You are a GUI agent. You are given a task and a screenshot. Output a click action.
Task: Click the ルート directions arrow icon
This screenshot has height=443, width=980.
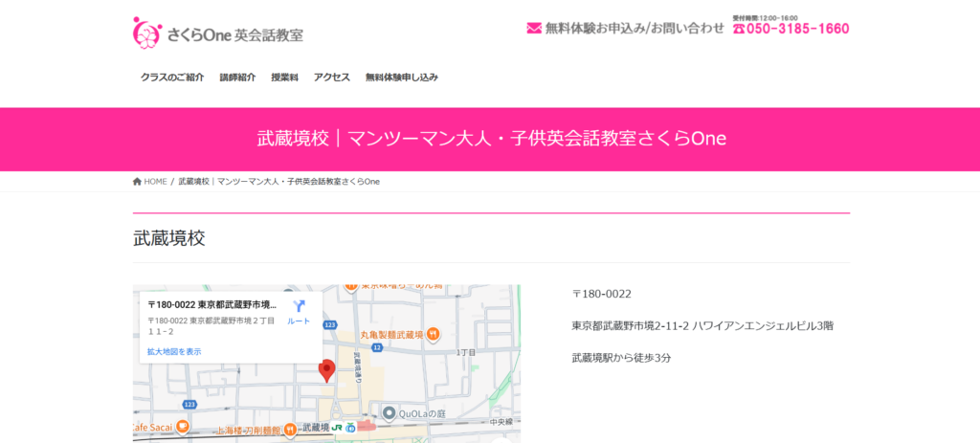[299, 306]
